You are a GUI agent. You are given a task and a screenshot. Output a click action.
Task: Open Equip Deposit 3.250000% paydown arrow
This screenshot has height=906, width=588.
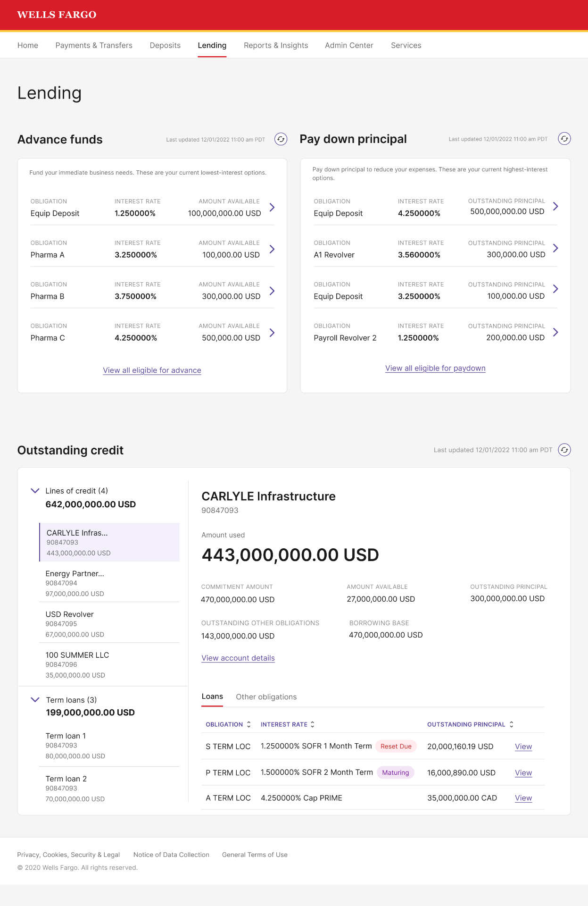555,289
